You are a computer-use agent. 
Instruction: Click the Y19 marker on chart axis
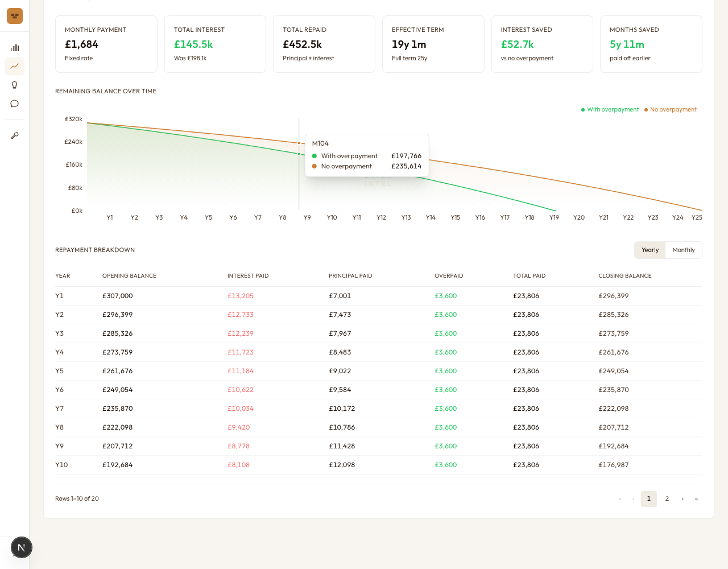[554, 218]
